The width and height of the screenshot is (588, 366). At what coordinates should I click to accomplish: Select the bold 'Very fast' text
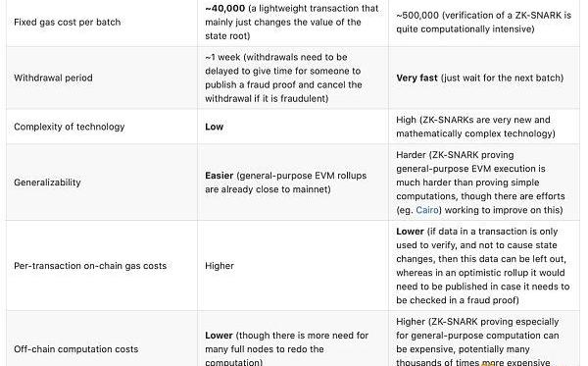[x=416, y=78]
